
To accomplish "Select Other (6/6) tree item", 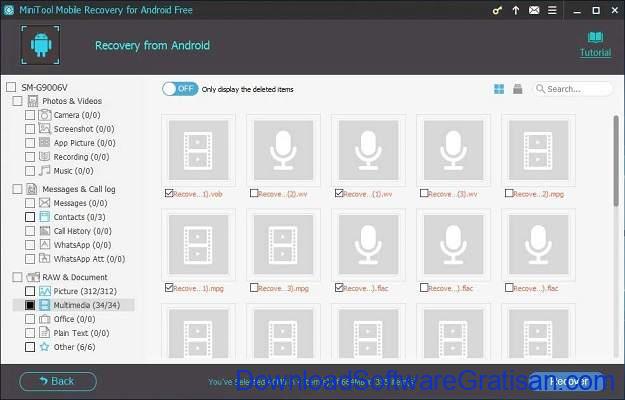I will click(x=75, y=347).
